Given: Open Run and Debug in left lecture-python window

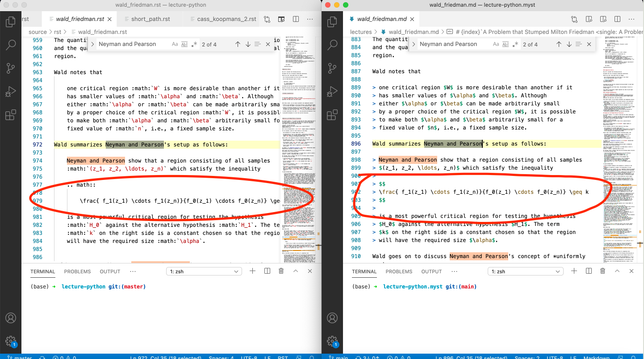Looking at the screenshot, I should click(x=11, y=92).
